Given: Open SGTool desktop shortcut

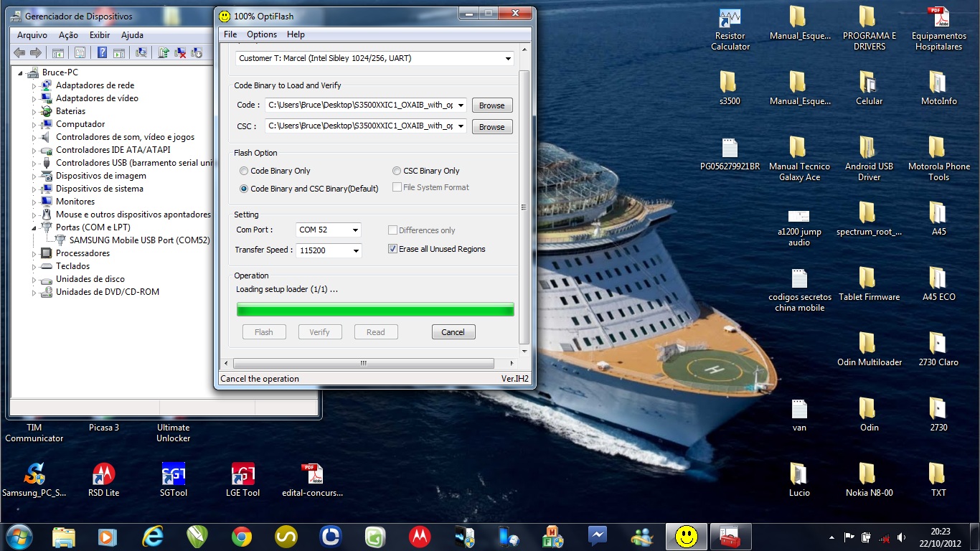Looking at the screenshot, I should [174, 480].
